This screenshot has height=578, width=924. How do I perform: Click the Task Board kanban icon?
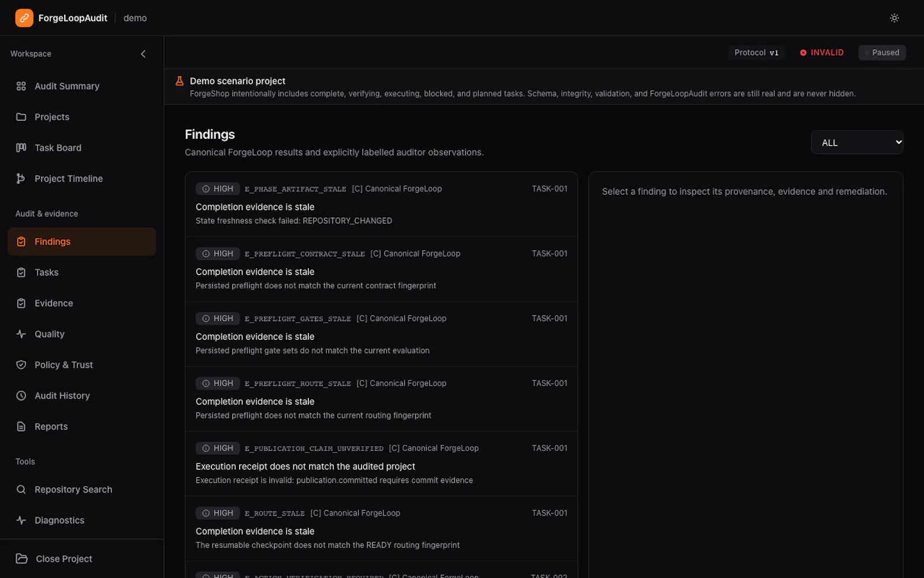(21, 147)
